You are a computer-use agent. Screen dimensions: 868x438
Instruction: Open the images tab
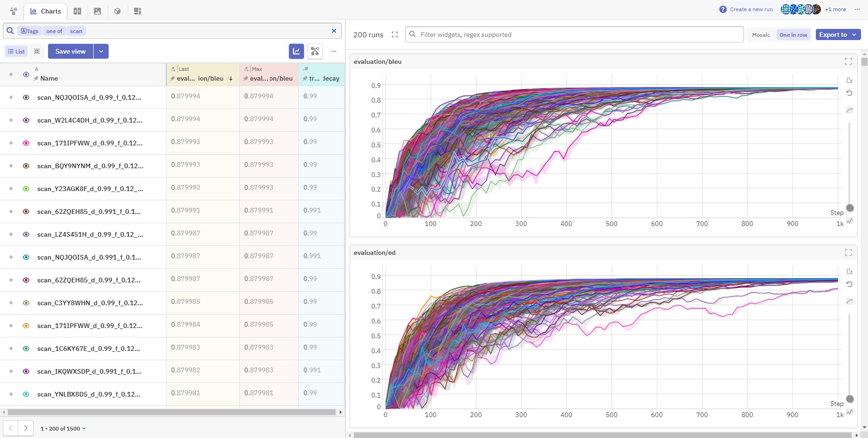pos(97,11)
